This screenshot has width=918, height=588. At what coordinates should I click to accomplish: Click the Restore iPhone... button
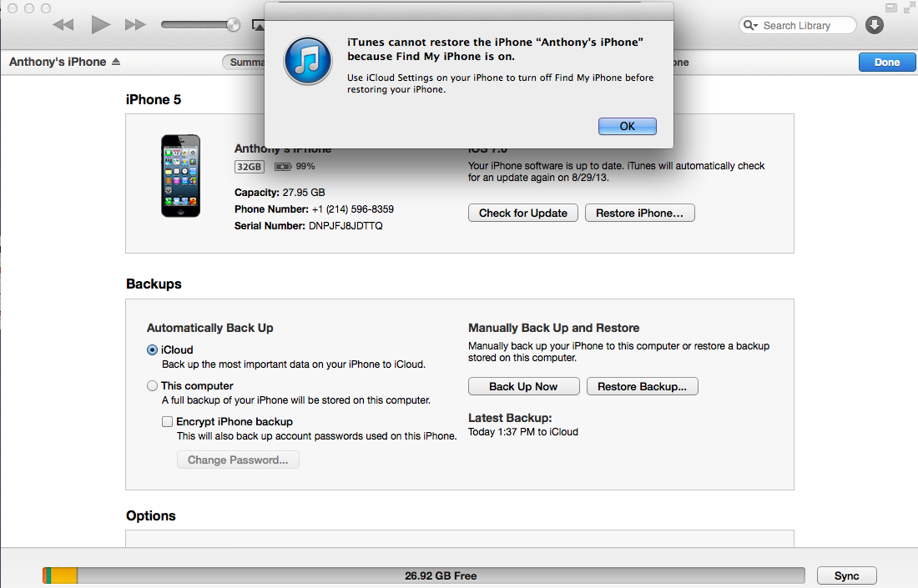[640, 213]
